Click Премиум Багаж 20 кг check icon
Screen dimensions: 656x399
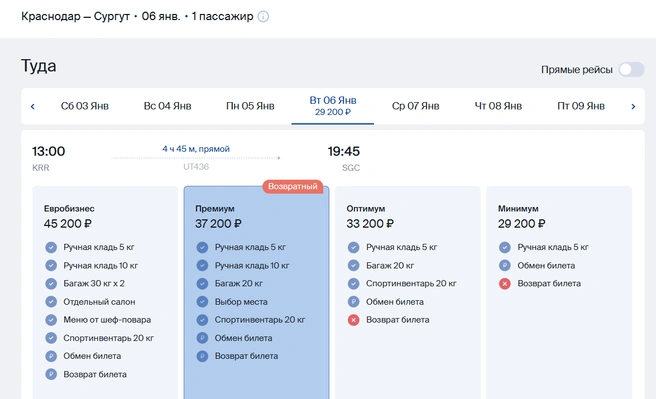click(x=202, y=284)
